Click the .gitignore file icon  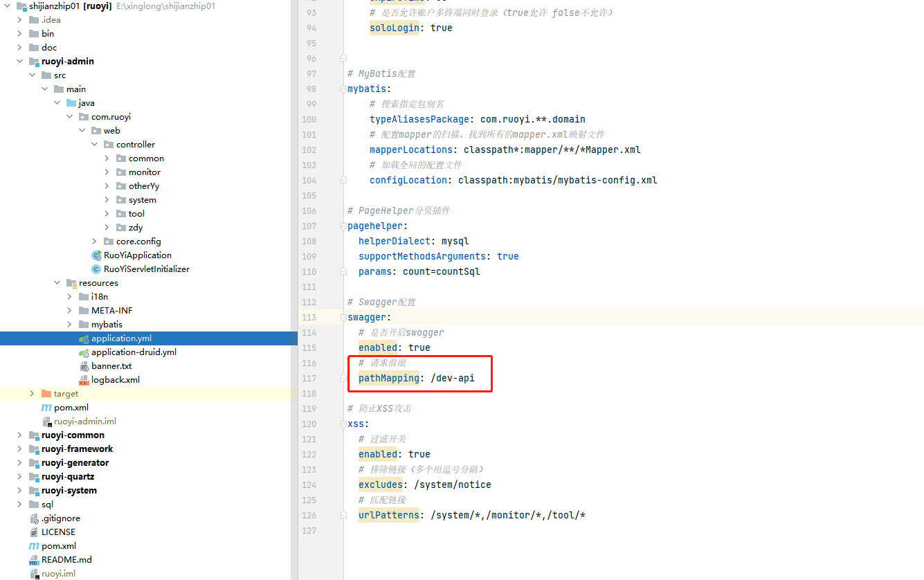34,518
